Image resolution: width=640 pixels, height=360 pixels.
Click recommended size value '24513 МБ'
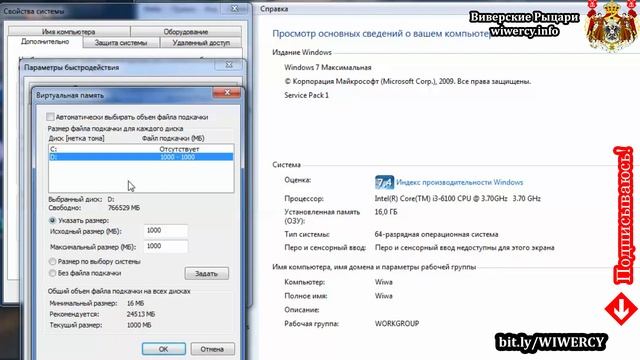[141, 314]
